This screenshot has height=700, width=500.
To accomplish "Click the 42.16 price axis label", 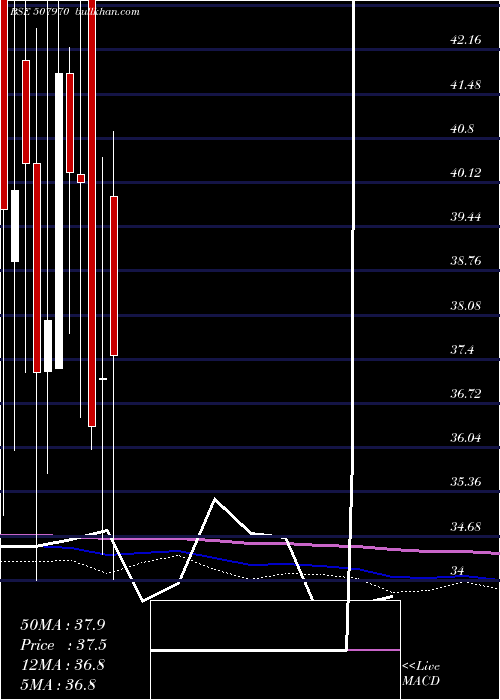I will (466, 40).
